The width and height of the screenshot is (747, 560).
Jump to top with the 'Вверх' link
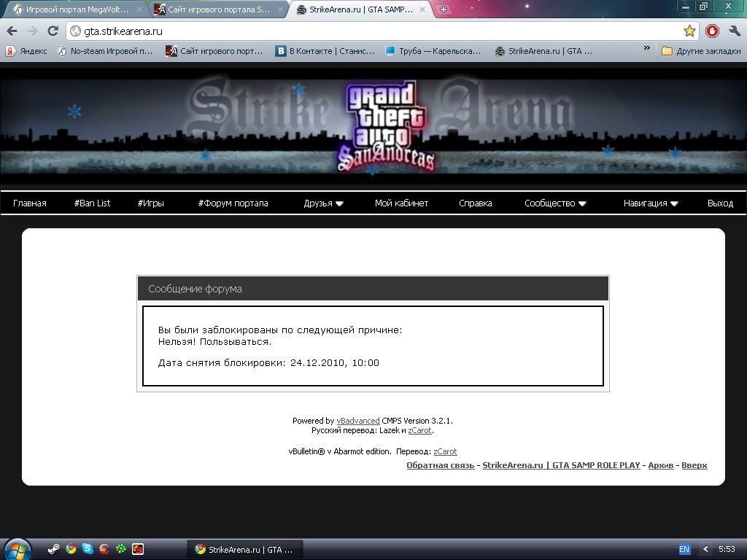(694, 465)
